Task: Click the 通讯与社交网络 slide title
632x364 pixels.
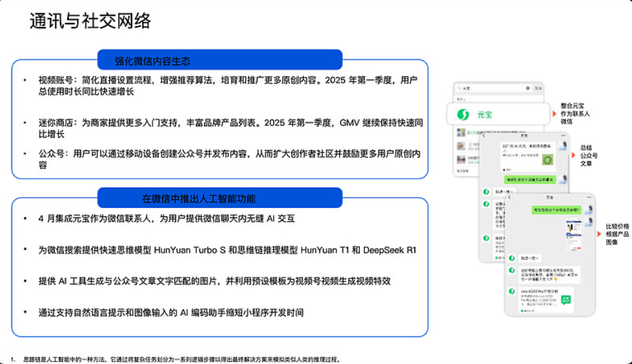Action: point(90,21)
